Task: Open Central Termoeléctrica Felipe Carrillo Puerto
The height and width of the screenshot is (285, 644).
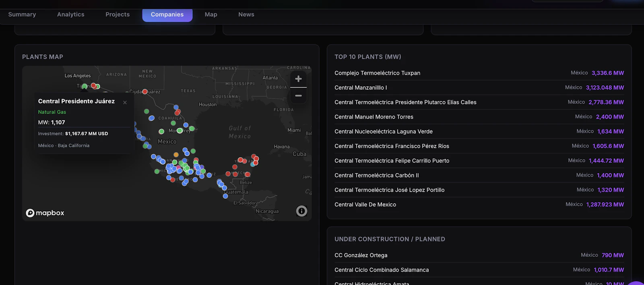Action: pyautogui.click(x=479, y=161)
